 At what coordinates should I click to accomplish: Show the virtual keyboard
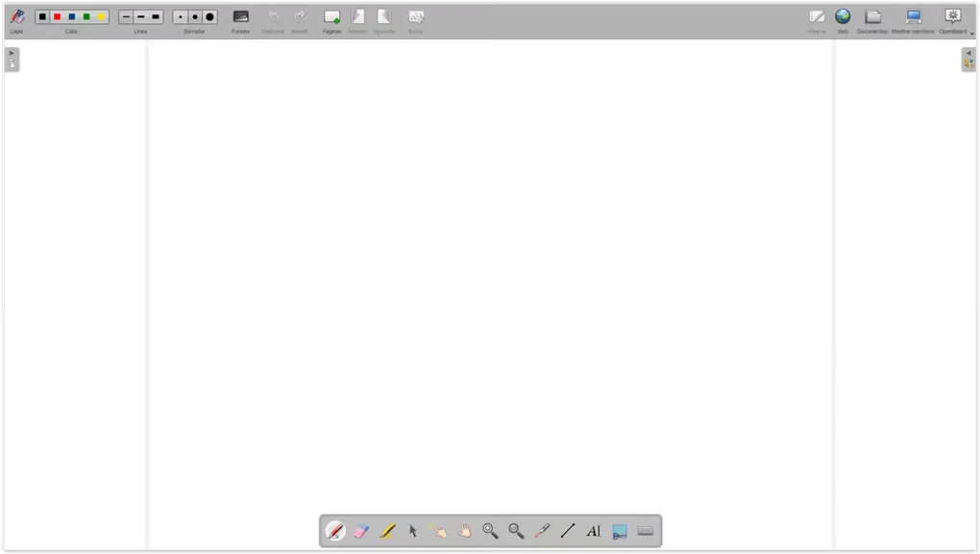645,531
